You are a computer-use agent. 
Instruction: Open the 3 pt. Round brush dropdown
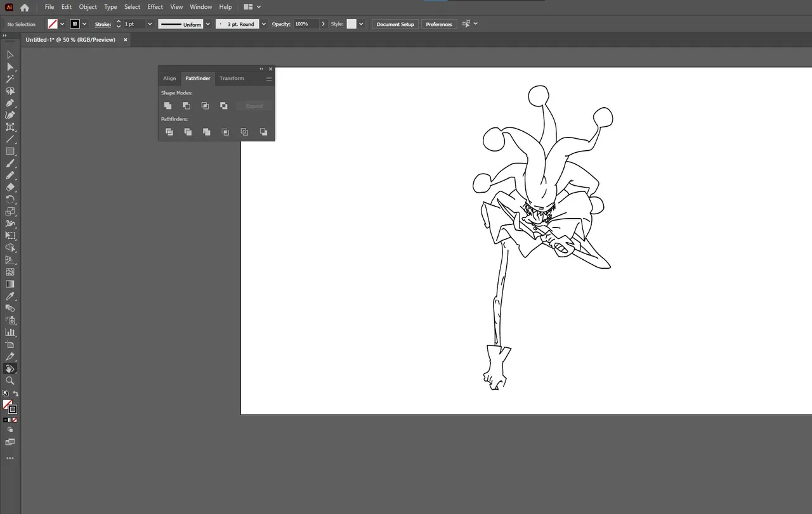coord(263,24)
